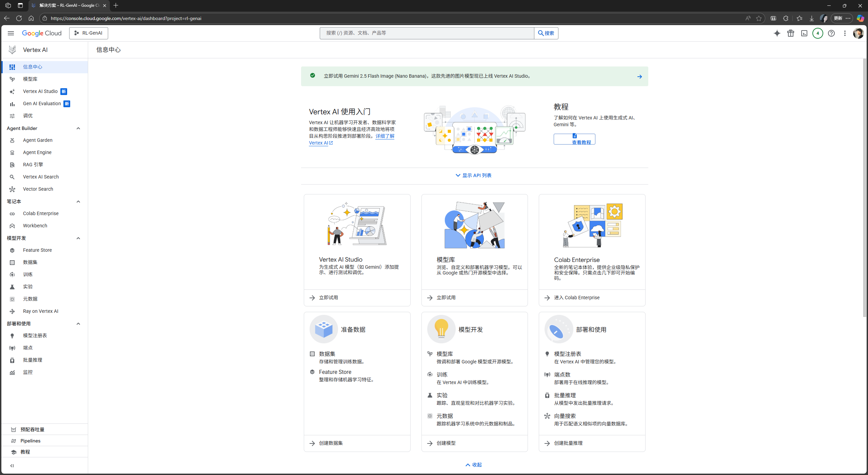
Task: Click the page vertical scrollbar
Action: tap(865, 188)
